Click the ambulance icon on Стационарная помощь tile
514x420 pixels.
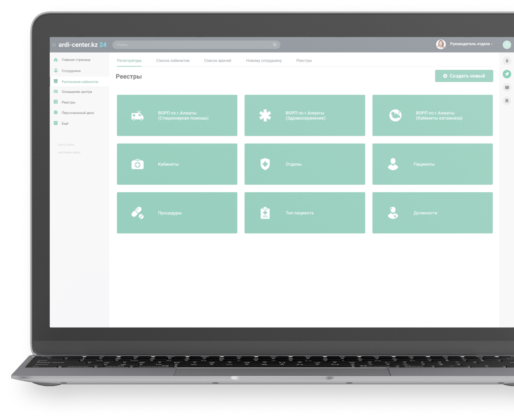click(x=137, y=116)
